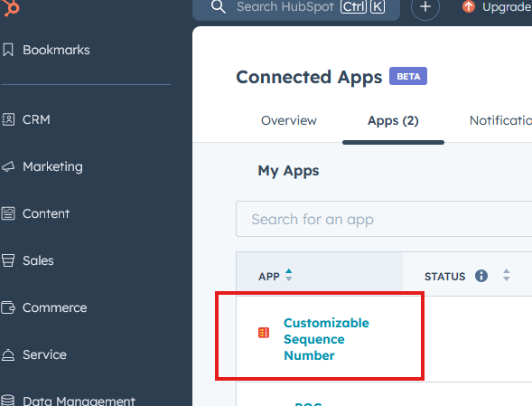Sort by the STATUS column arrows
This screenshot has height=406, width=532.
506,275
